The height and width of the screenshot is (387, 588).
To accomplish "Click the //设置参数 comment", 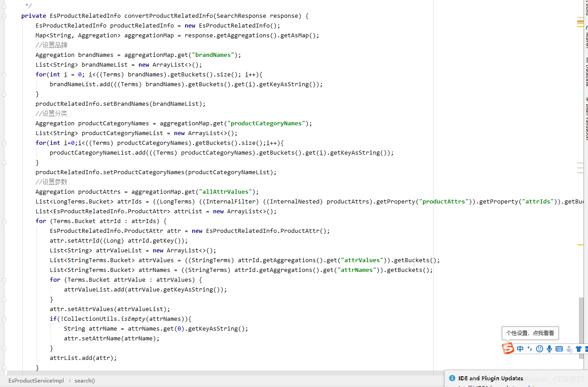I will click(51, 182).
